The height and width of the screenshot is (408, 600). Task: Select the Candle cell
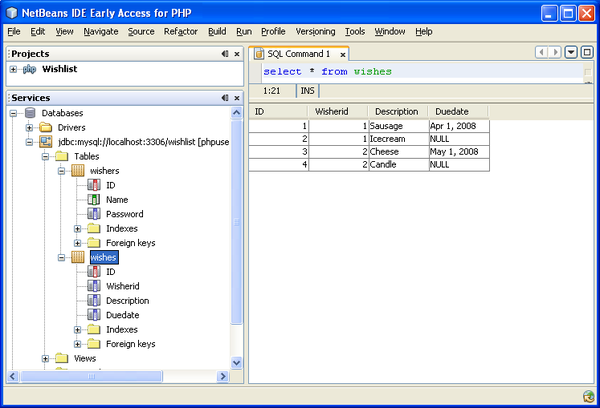click(399, 165)
